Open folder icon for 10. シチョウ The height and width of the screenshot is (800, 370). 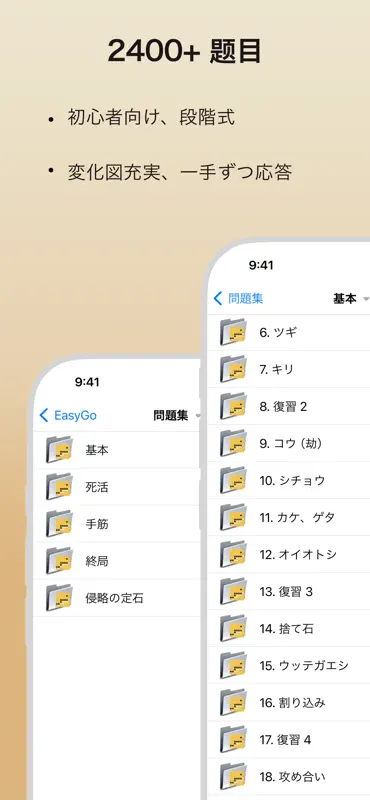(x=233, y=480)
